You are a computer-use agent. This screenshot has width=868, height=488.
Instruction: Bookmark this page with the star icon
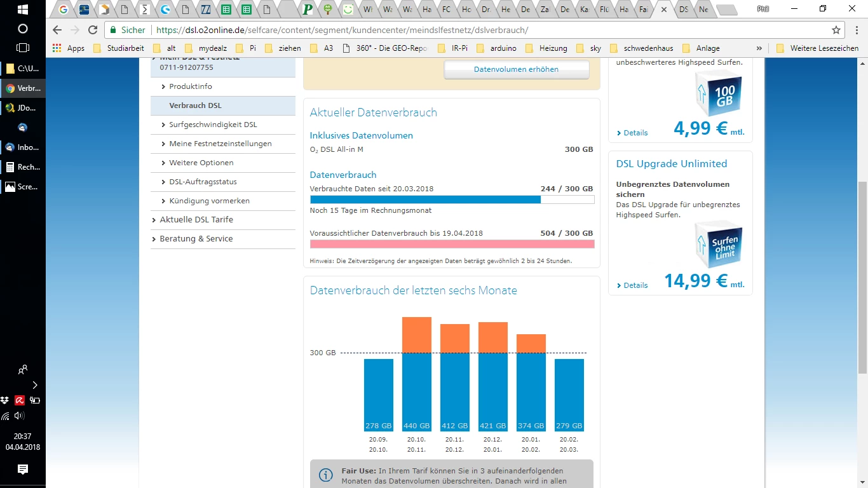(x=836, y=30)
